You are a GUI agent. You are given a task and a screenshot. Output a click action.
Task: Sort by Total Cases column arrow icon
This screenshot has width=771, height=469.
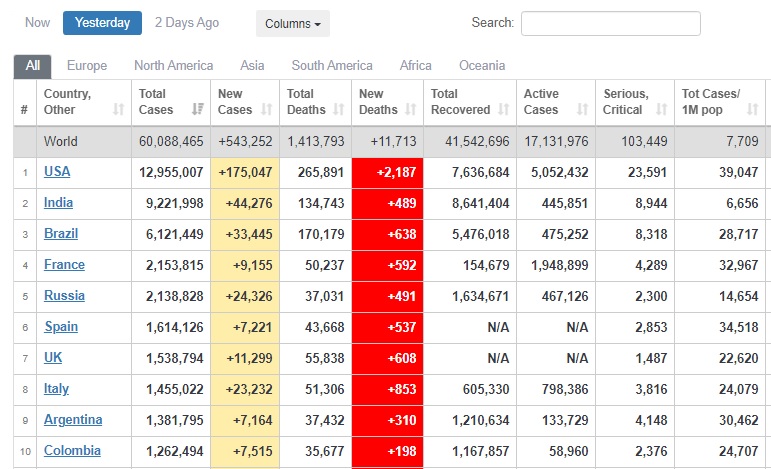click(197, 109)
